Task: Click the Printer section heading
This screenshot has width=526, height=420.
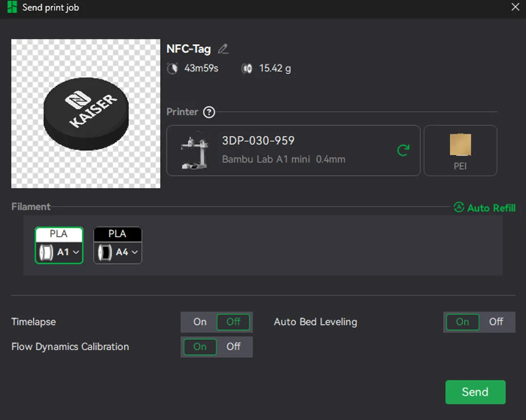Action: tap(182, 112)
